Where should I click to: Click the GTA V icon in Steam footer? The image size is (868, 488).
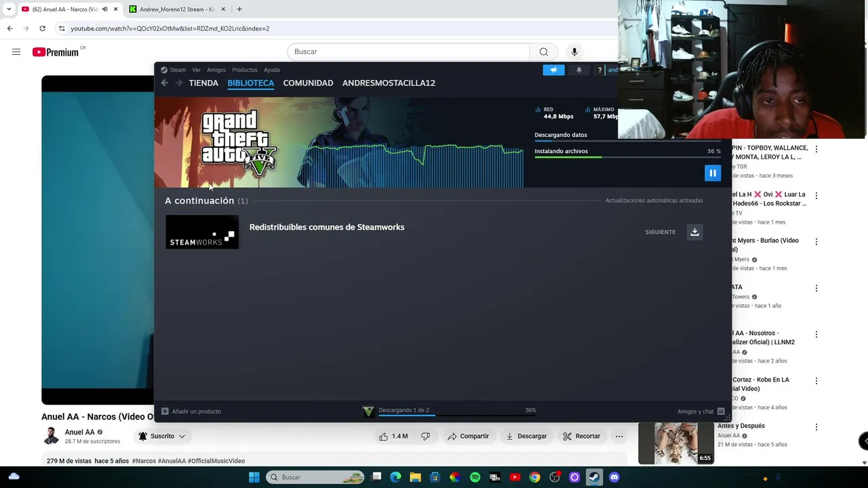(368, 411)
